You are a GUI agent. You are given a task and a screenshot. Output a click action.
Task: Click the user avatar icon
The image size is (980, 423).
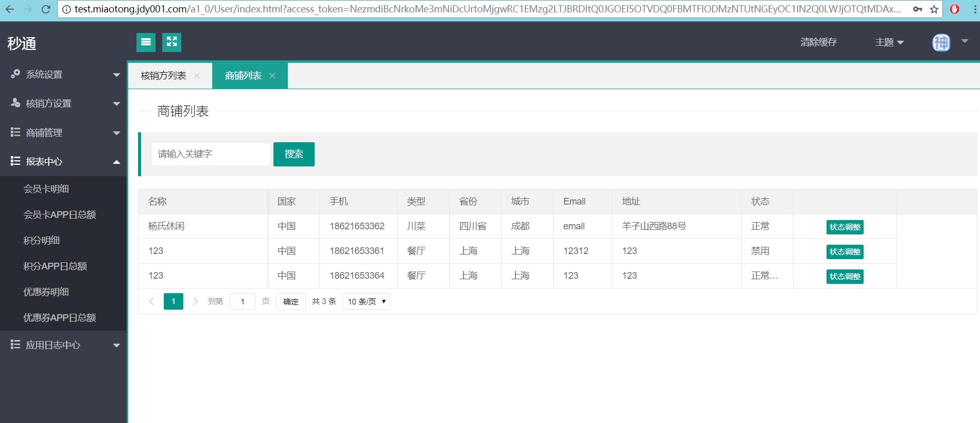941,43
